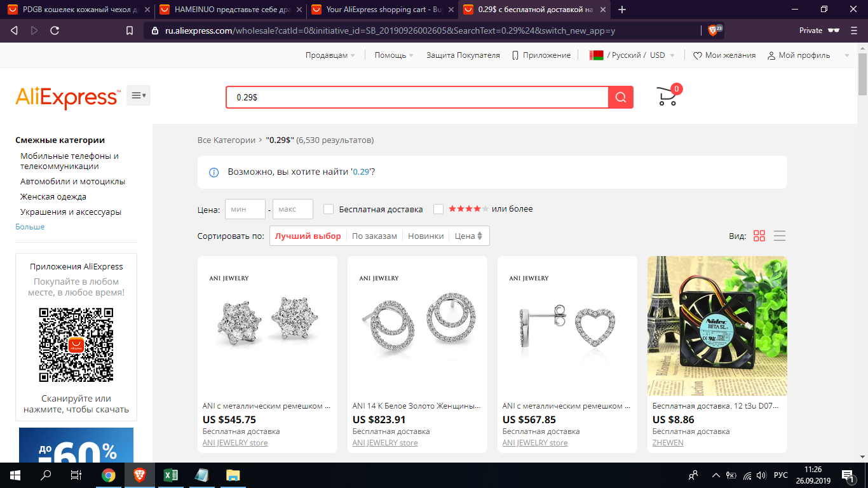868x488 pixels.
Task: Select the 'Новинки' sort tab
Action: [426, 236]
